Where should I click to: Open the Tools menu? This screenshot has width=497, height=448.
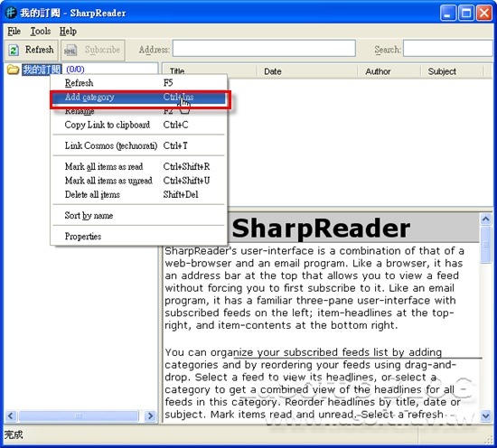tap(41, 31)
